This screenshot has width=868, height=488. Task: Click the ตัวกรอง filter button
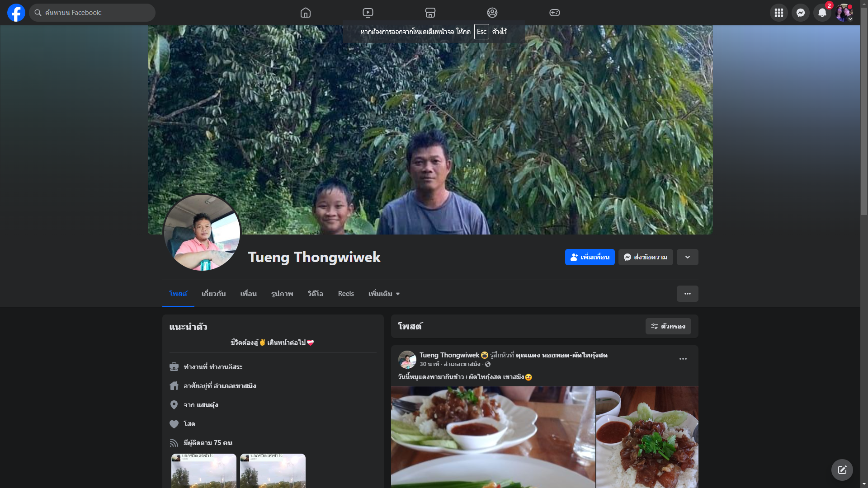click(x=668, y=326)
